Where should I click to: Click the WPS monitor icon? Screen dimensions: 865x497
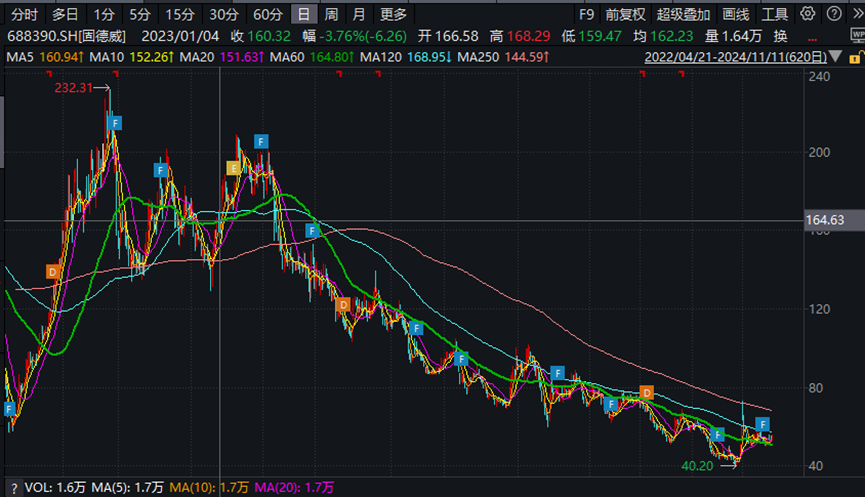(858, 36)
